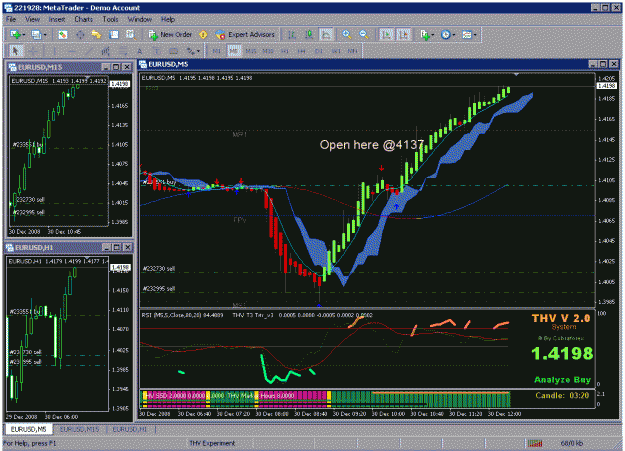
Task: Open the View menu
Action: pyautogui.click(x=32, y=19)
